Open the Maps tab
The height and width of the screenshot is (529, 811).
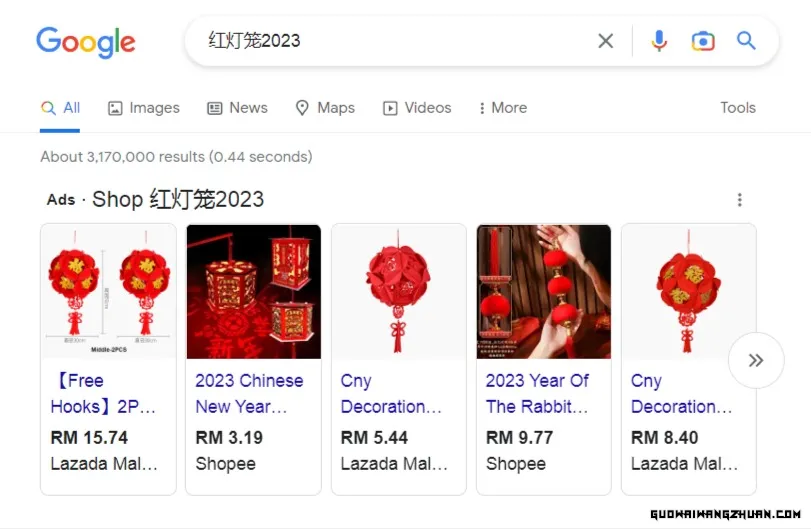(325, 108)
